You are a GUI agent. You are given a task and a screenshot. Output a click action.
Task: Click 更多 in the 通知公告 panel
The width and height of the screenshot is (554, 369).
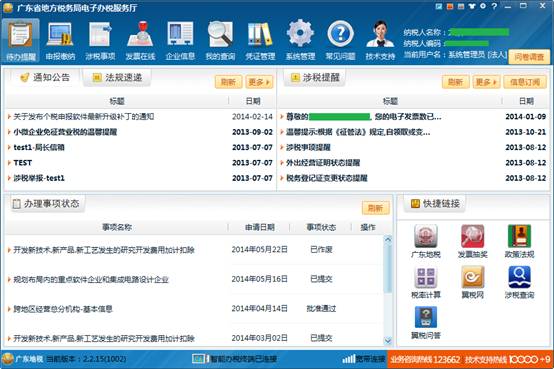(259, 82)
